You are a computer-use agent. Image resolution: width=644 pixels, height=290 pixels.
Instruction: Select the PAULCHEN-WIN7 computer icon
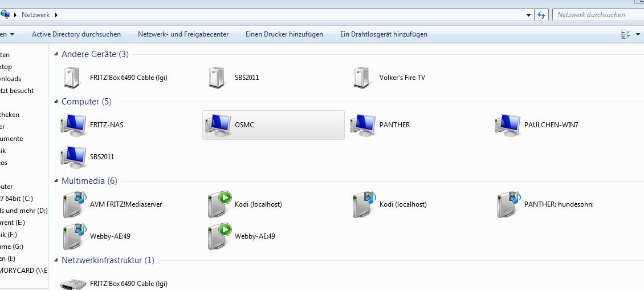[508, 125]
